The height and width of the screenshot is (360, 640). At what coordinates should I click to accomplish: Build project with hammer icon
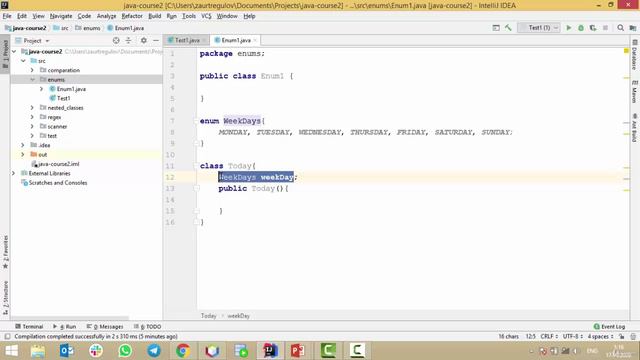click(508, 28)
